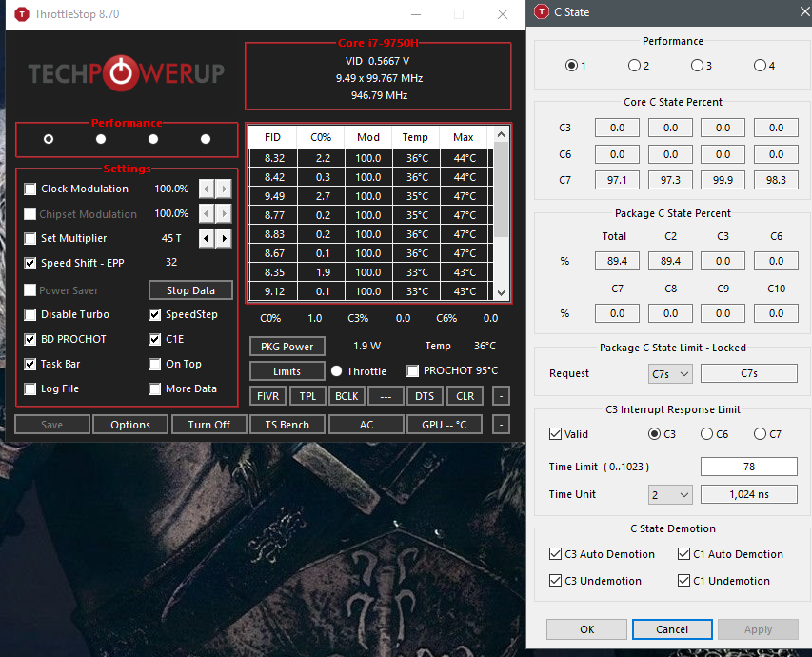This screenshot has height=657, width=812.
Task: Decrease Clock Modulation with left arrow
Action: tap(207, 189)
